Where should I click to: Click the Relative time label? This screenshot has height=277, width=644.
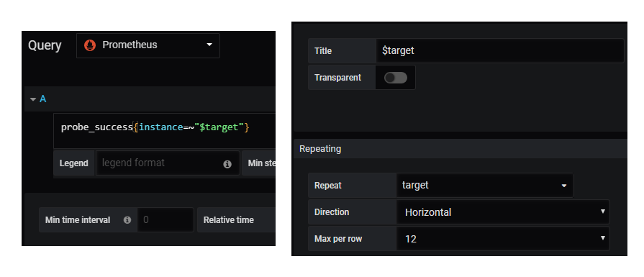pyautogui.click(x=228, y=220)
